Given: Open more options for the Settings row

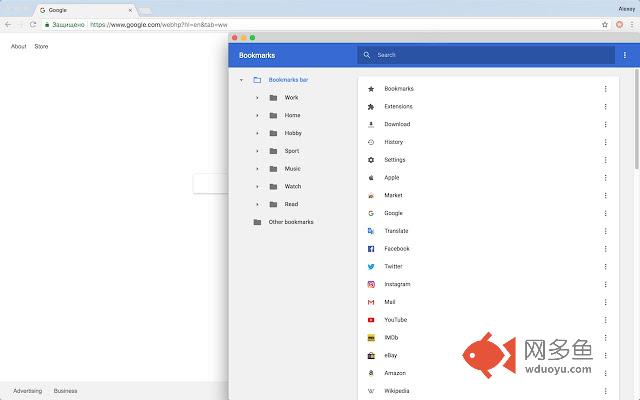Looking at the screenshot, I should tap(605, 160).
